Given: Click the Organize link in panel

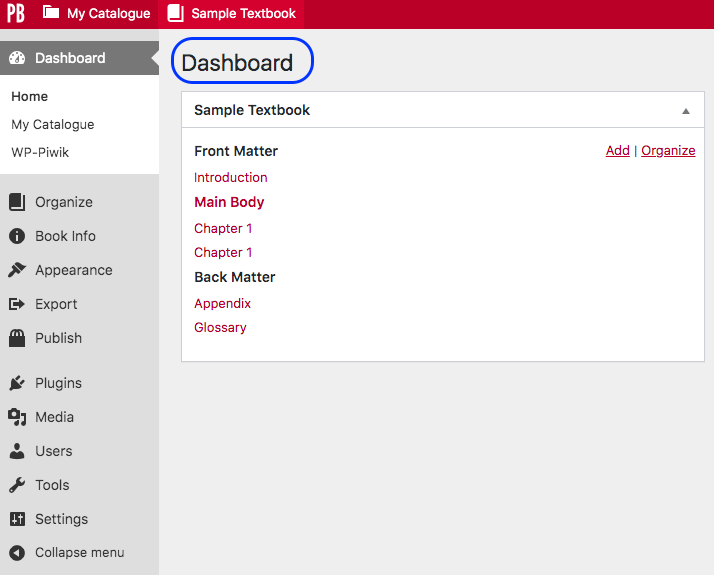Looking at the screenshot, I should [668, 151].
